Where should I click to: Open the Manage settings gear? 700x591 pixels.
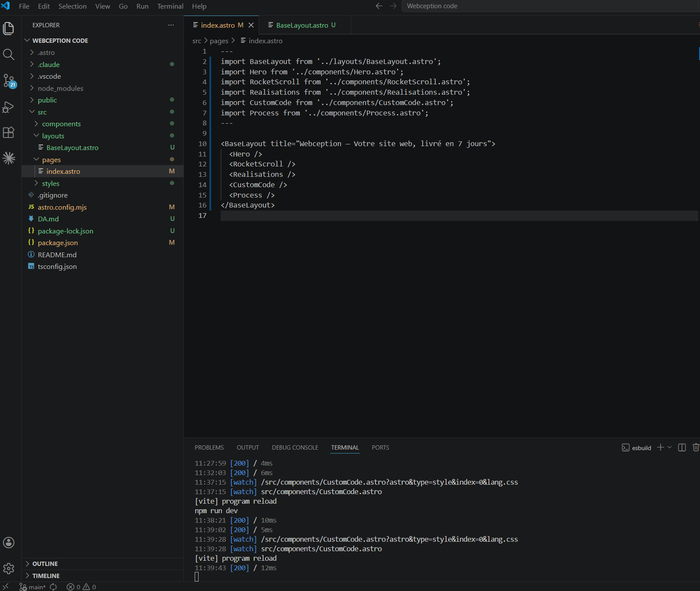coord(9,569)
